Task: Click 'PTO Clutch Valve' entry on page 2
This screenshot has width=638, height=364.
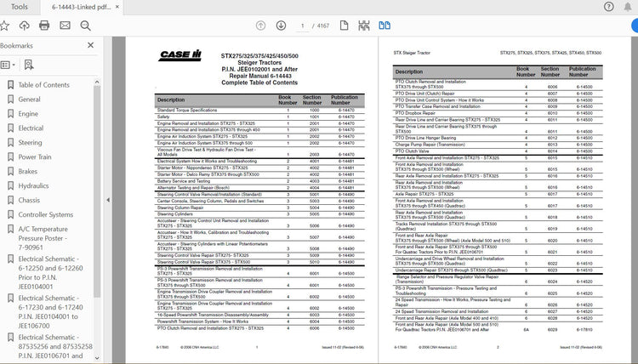Action: 413,151
